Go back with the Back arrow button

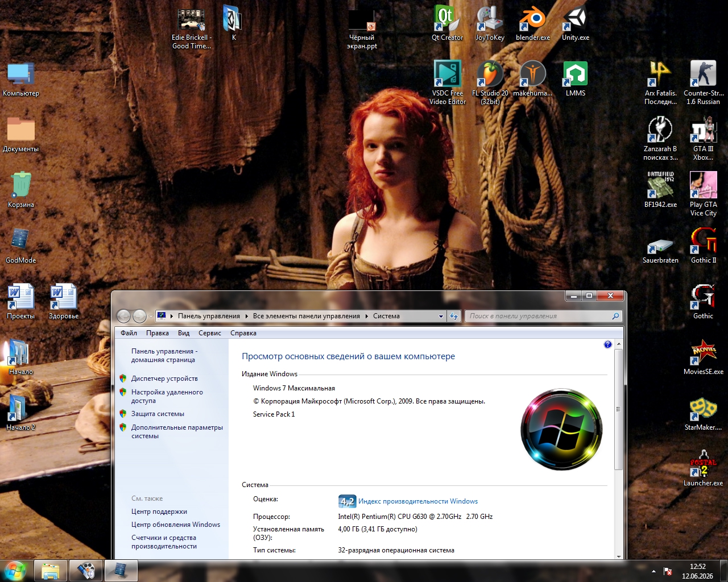(123, 316)
